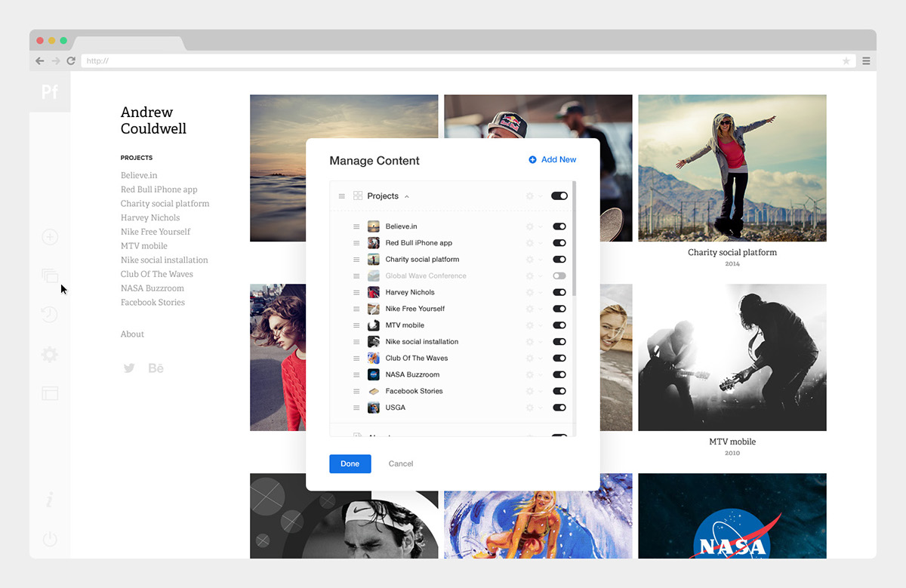The width and height of the screenshot is (906, 588).
Task: Click the drag handle beside USGA row
Action: tap(356, 408)
